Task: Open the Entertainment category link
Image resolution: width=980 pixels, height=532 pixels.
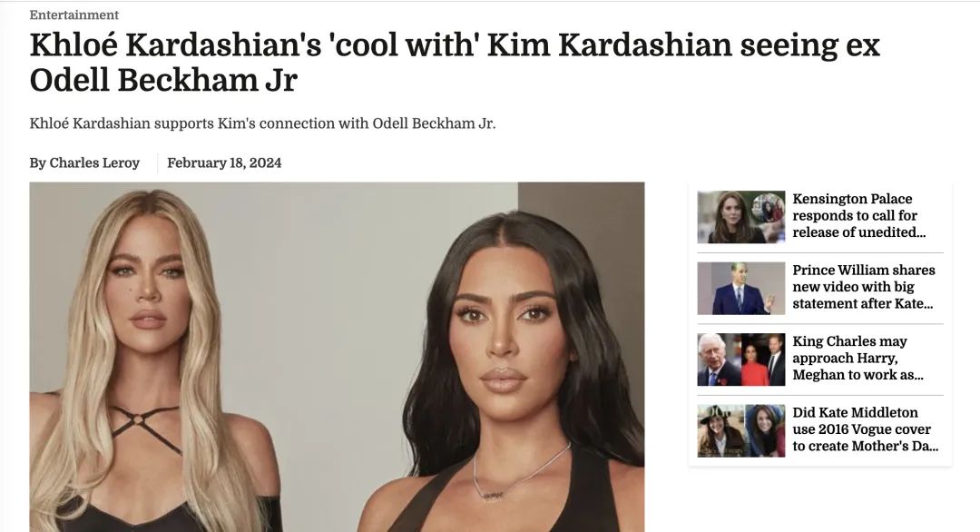Action: [x=73, y=15]
